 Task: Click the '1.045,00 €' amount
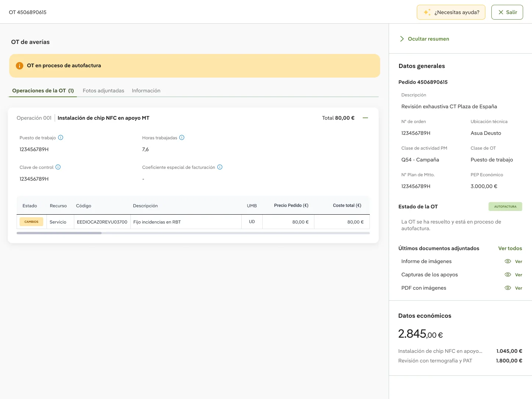[x=509, y=351]
